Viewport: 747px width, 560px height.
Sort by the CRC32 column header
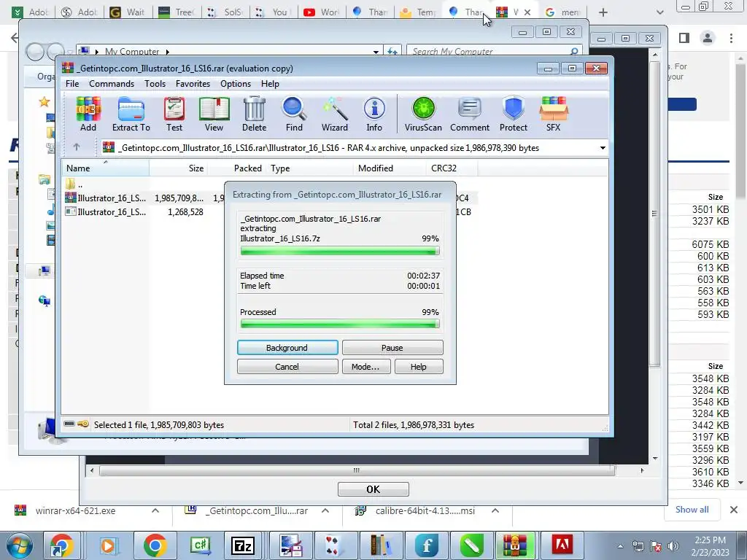[x=452, y=168]
